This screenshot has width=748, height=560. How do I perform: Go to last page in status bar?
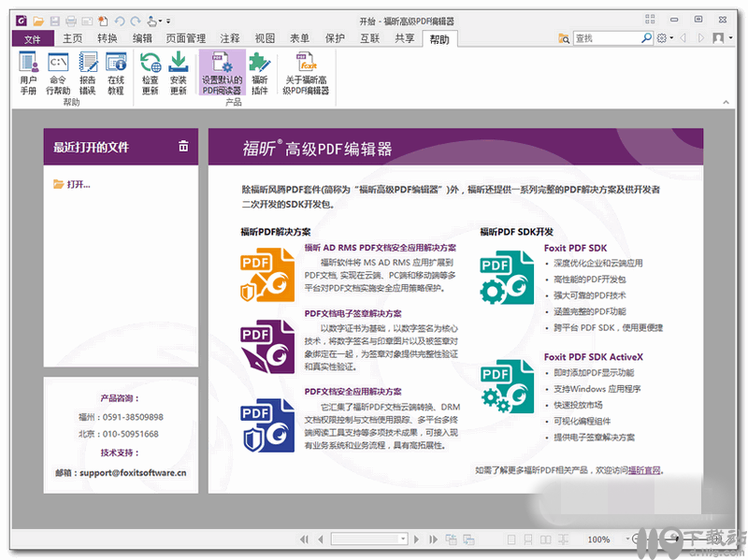(x=433, y=539)
